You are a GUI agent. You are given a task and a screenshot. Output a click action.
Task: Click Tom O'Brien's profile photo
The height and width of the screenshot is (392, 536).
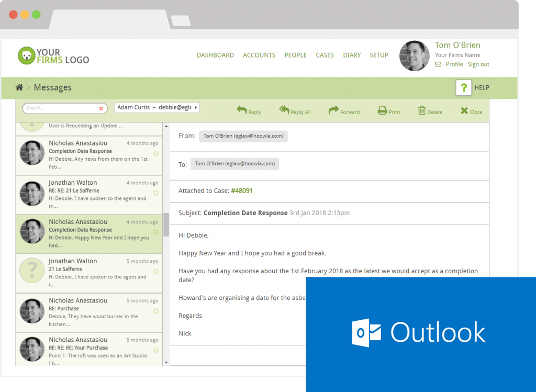[415, 56]
